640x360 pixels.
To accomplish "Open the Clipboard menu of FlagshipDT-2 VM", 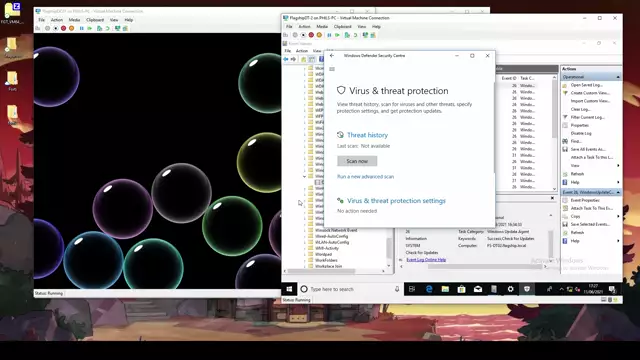I will pos(342,27).
